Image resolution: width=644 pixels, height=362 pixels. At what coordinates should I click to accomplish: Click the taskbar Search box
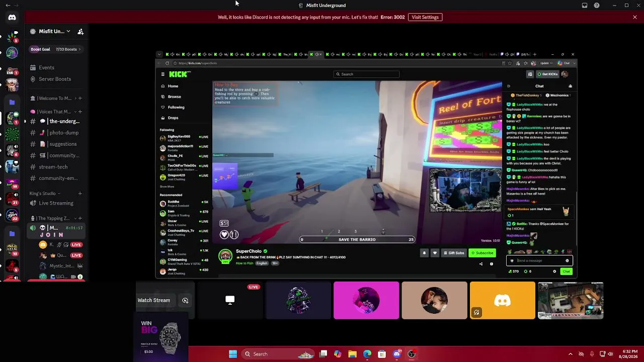click(277, 354)
